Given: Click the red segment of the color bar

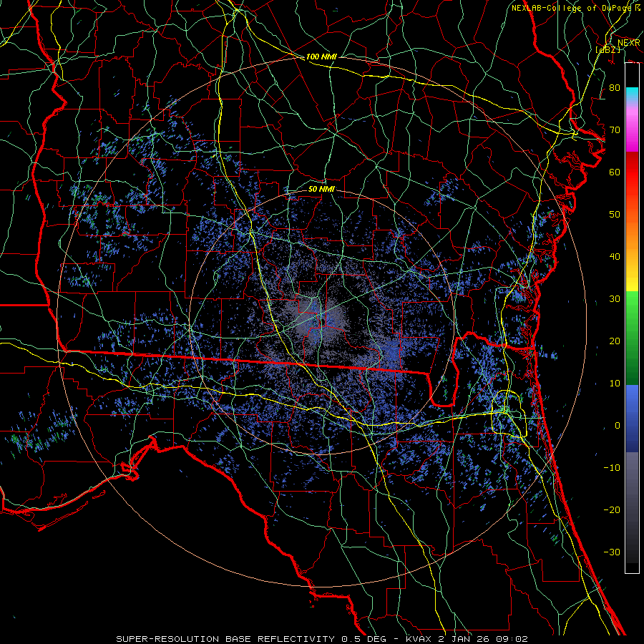Looking at the screenshot, I should 632,172.
